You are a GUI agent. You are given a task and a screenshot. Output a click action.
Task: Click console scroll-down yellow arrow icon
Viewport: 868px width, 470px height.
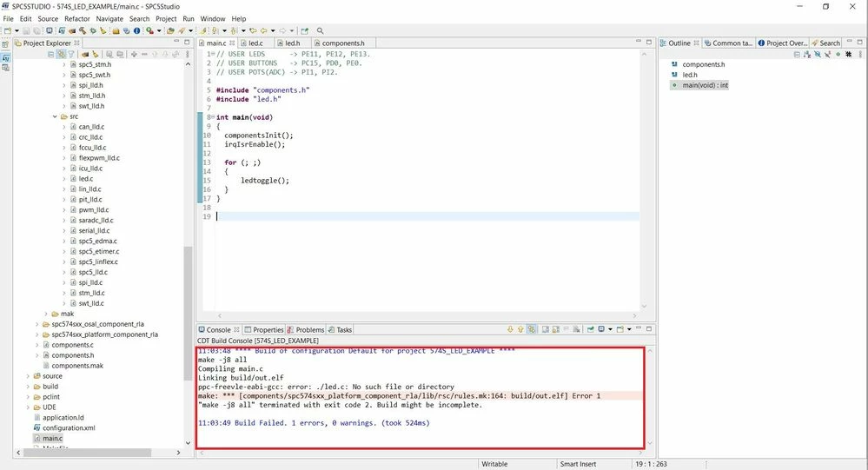click(x=510, y=329)
